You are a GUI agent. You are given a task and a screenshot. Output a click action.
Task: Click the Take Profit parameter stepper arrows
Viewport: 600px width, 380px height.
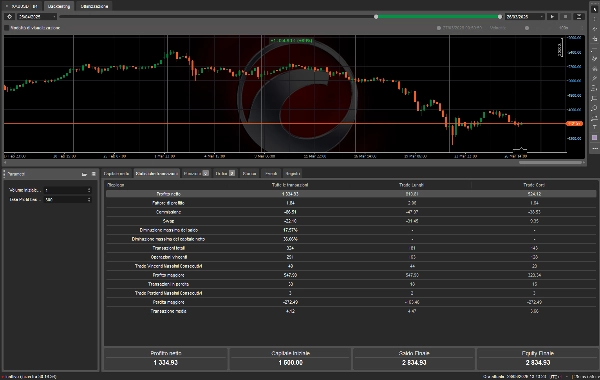point(89,199)
